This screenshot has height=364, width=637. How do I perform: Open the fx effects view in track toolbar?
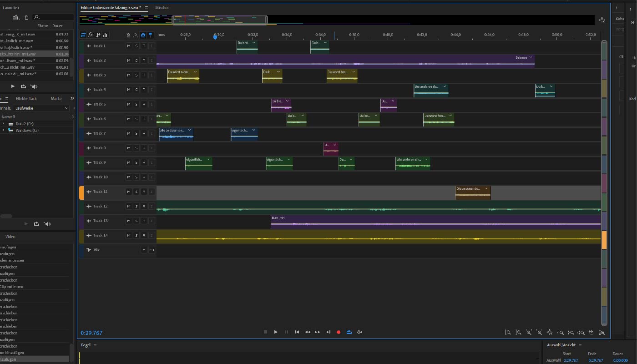click(x=91, y=35)
